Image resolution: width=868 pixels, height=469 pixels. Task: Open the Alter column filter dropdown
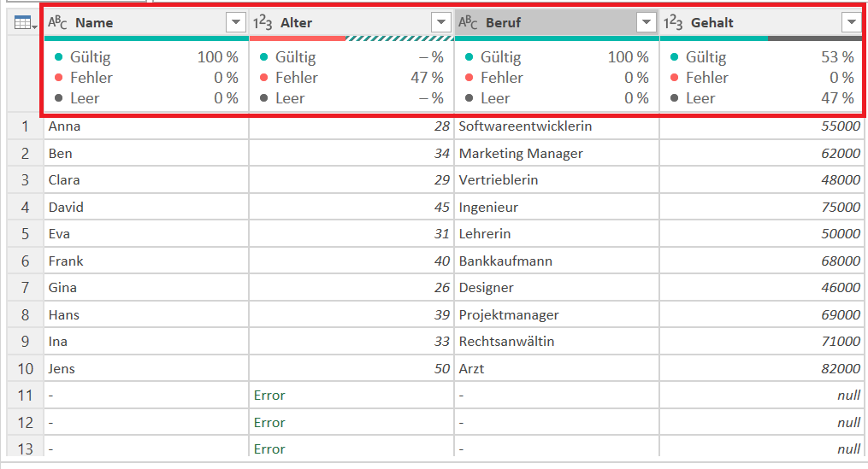(441, 23)
